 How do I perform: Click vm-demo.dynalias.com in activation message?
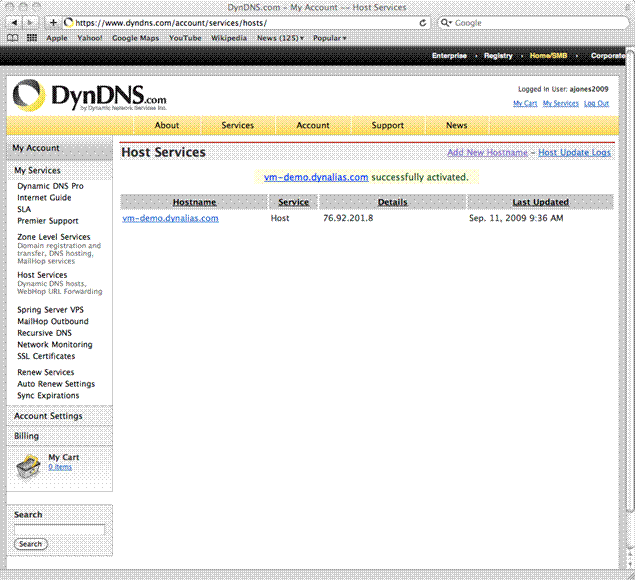(316, 177)
